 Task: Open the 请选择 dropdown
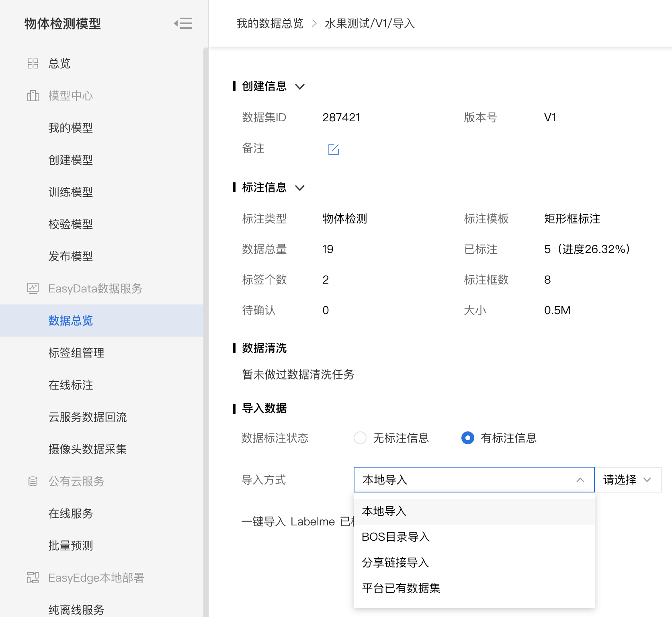627,480
